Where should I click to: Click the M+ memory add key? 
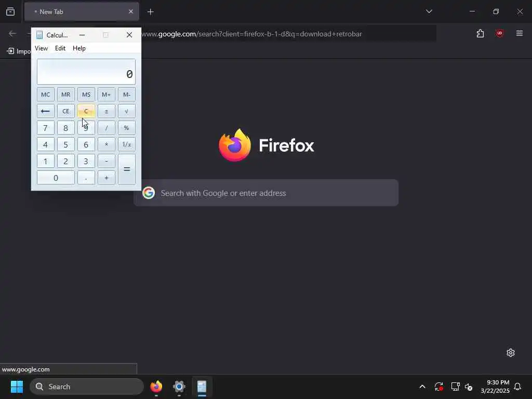[x=106, y=95]
